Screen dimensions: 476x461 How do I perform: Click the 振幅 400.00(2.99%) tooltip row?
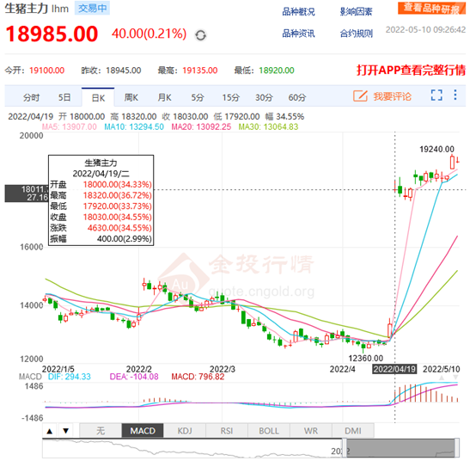coord(101,239)
